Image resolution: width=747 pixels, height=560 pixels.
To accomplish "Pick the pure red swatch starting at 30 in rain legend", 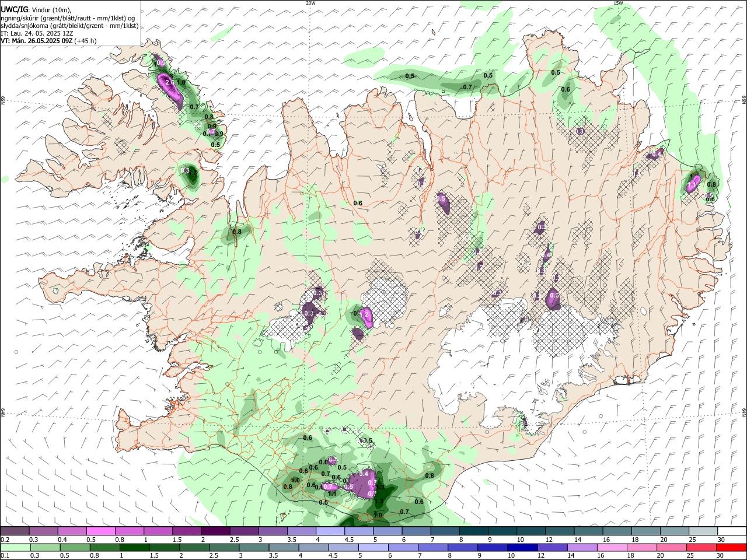I will pyautogui.click(x=732, y=547).
